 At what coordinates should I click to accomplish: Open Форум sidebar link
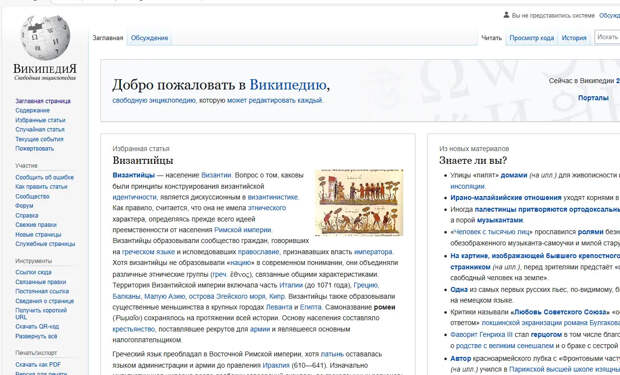24,206
